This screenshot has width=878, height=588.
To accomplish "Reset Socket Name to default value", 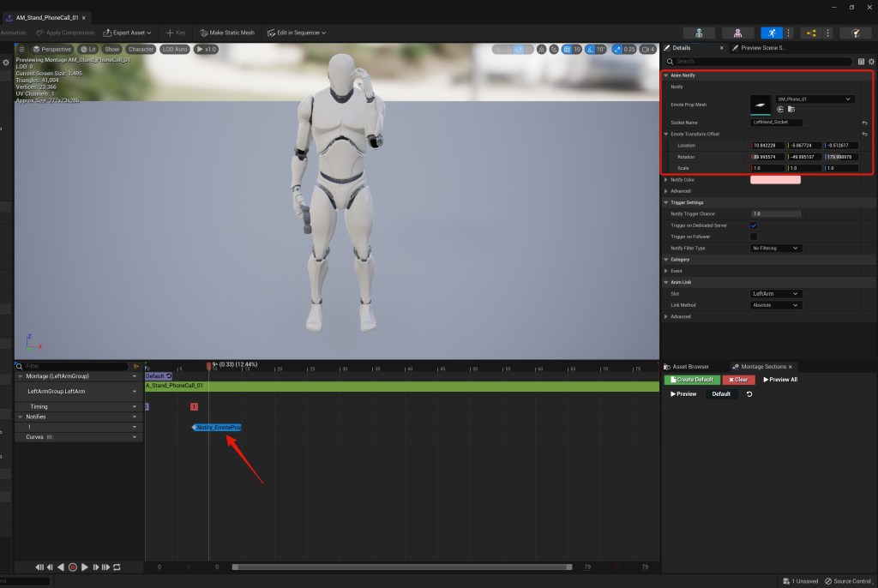I will coord(864,123).
